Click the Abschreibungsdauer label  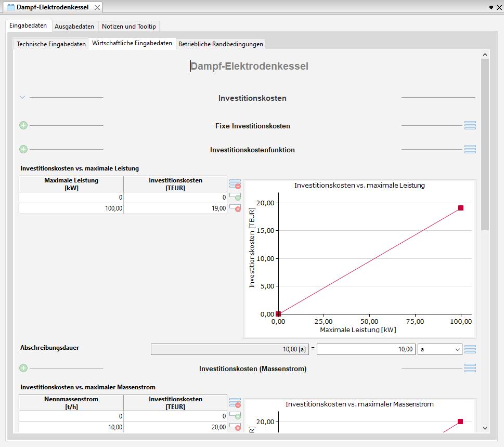click(49, 348)
